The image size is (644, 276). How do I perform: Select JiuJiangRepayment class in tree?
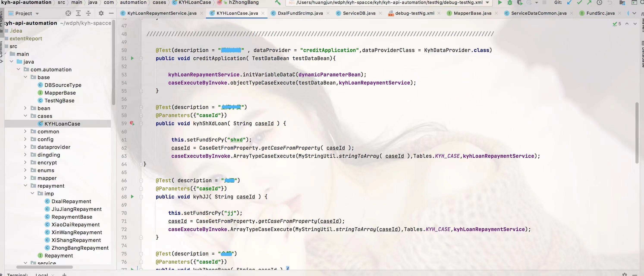click(76, 209)
